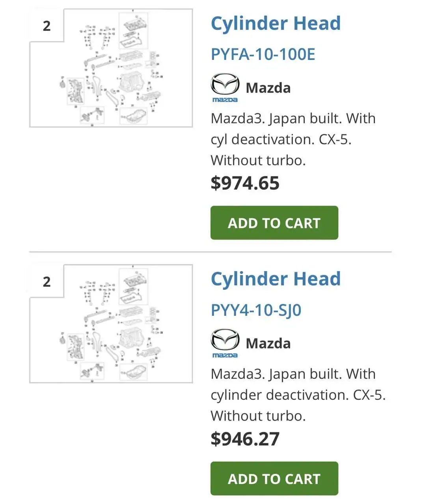
Task: Click the Mazda logo next to PYFA-10-100E
Action: point(225,87)
